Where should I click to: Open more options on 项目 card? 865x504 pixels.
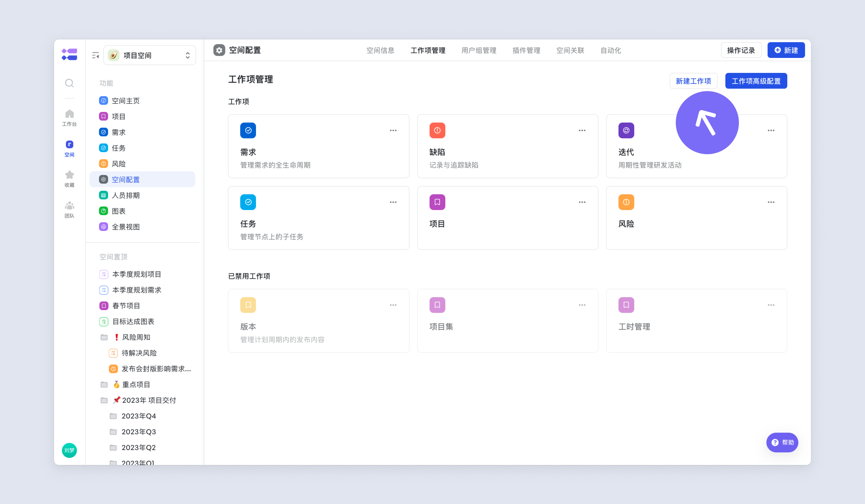[x=582, y=202]
